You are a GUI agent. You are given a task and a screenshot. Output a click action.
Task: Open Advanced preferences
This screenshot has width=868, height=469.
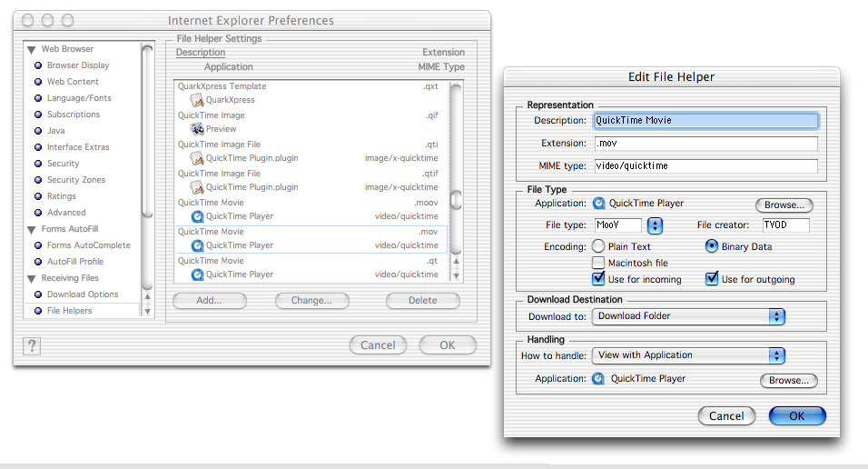[66, 213]
